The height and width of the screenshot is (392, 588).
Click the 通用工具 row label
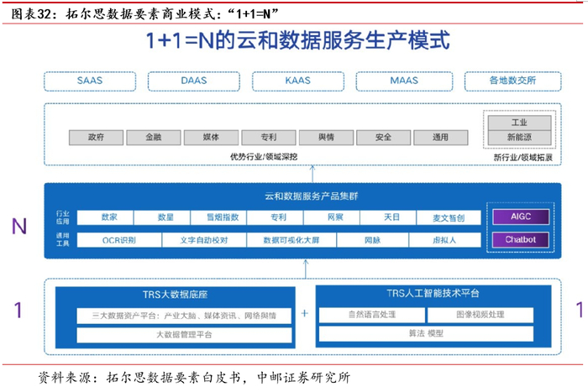(63, 239)
